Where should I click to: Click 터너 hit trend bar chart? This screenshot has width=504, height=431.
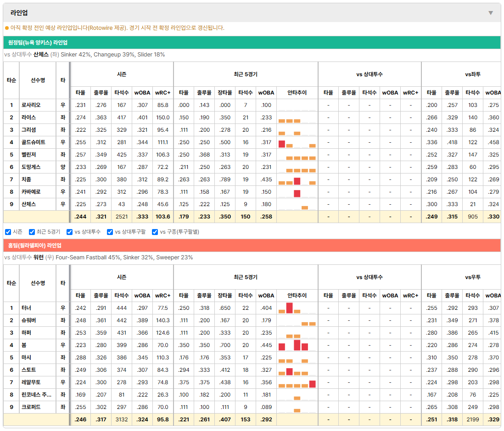click(297, 308)
